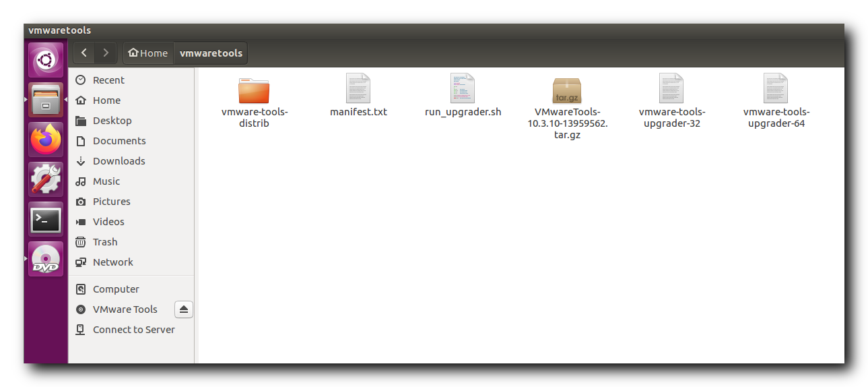Eject the VMware Tools disc
The width and height of the screenshot is (868, 387).
click(x=184, y=309)
